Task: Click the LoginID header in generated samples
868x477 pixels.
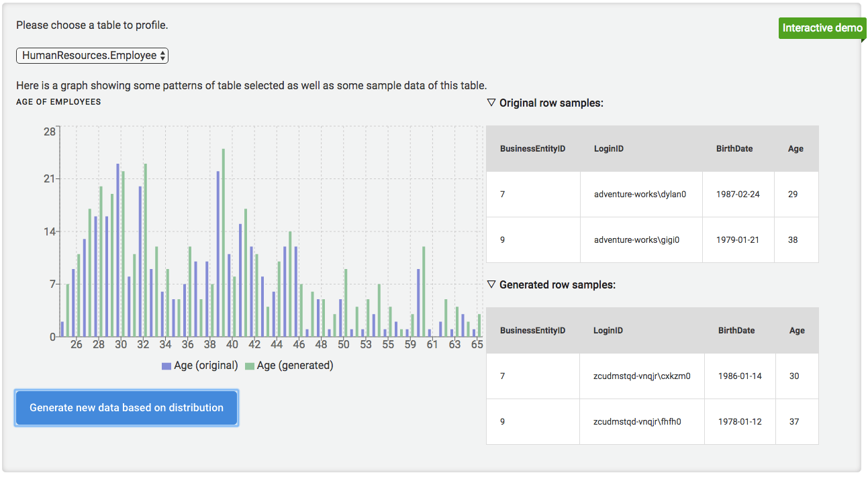Action: pos(642,331)
